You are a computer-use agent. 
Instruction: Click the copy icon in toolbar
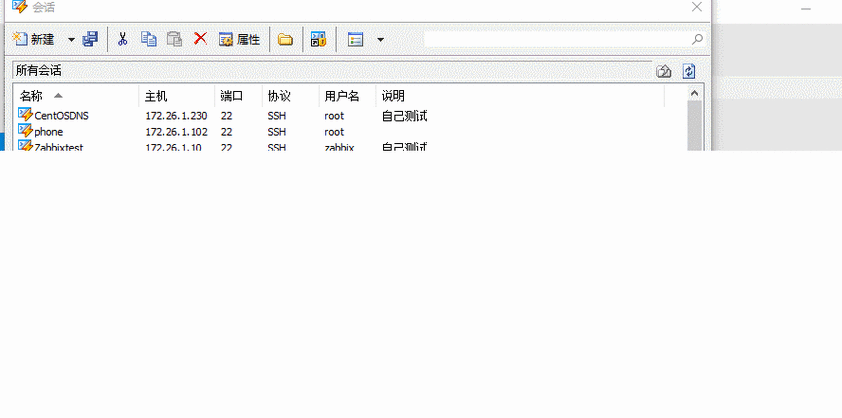(149, 39)
